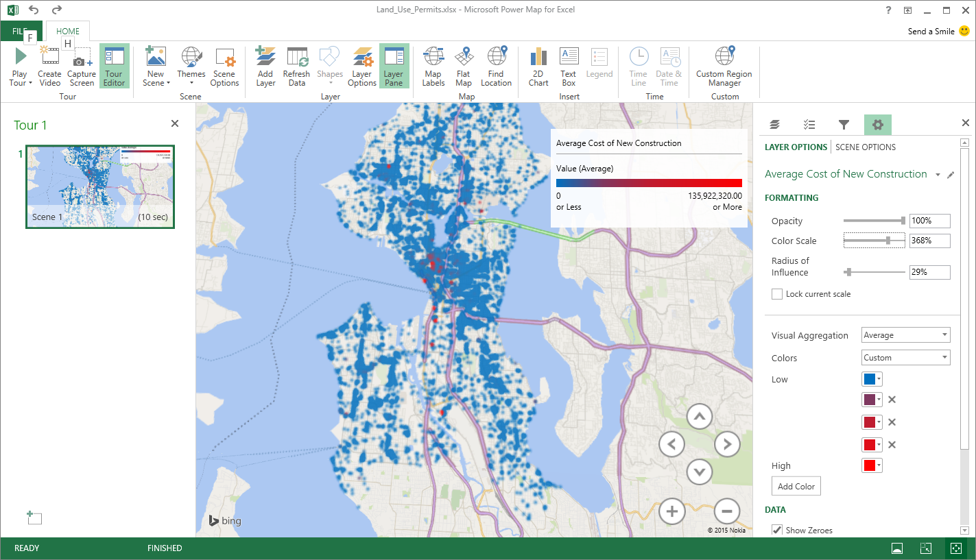Close the Layer Pane
The width and height of the screenshot is (976, 560).
coord(966,123)
